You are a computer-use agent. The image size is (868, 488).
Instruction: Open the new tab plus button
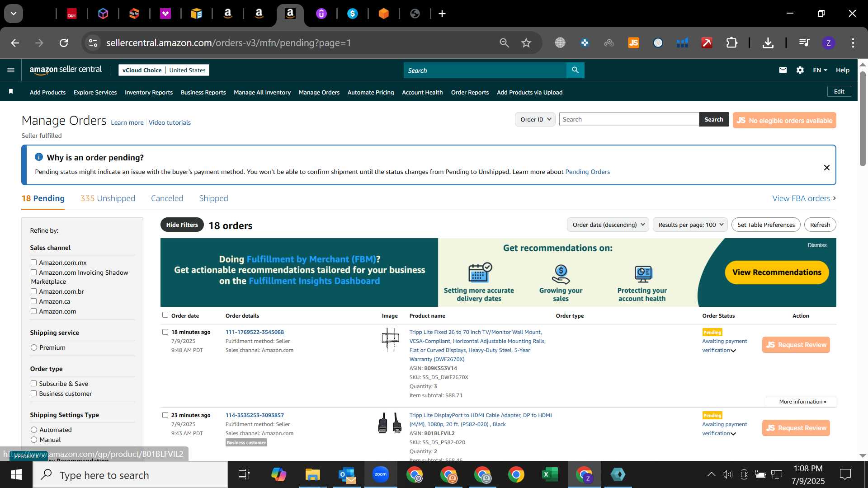442,14
